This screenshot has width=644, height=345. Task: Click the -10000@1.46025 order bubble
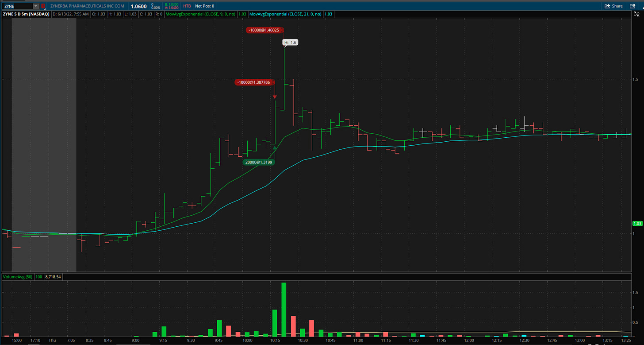click(x=264, y=30)
